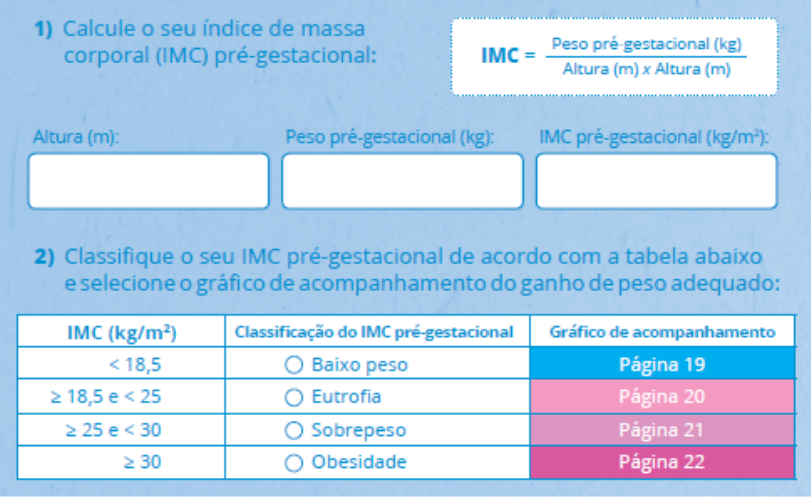
Task: Click the '≥ 25 e < 30' cell
Action: (x=122, y=430)
